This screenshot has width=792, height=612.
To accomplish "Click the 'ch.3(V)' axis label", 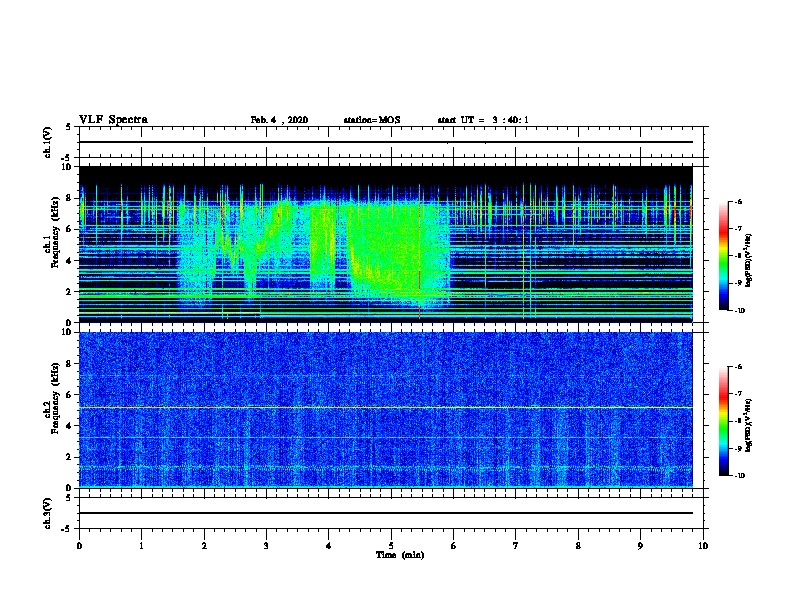I will [x=47, y=513].
